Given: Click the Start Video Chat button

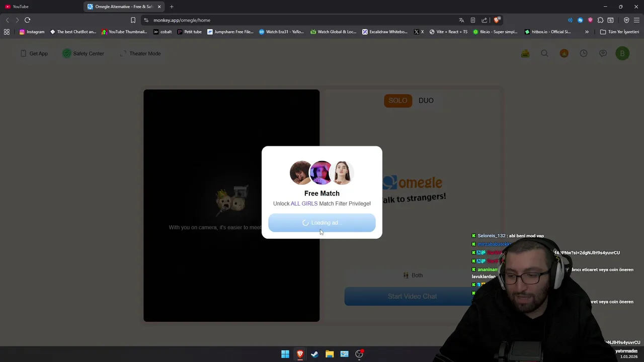Looking at the screenshot, I should pos(412,296).
